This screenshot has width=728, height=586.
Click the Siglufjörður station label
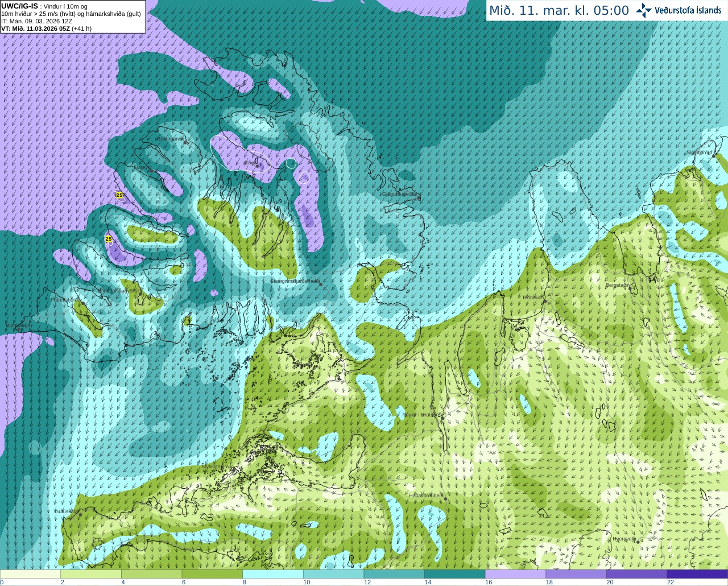(x=699, y=152)
